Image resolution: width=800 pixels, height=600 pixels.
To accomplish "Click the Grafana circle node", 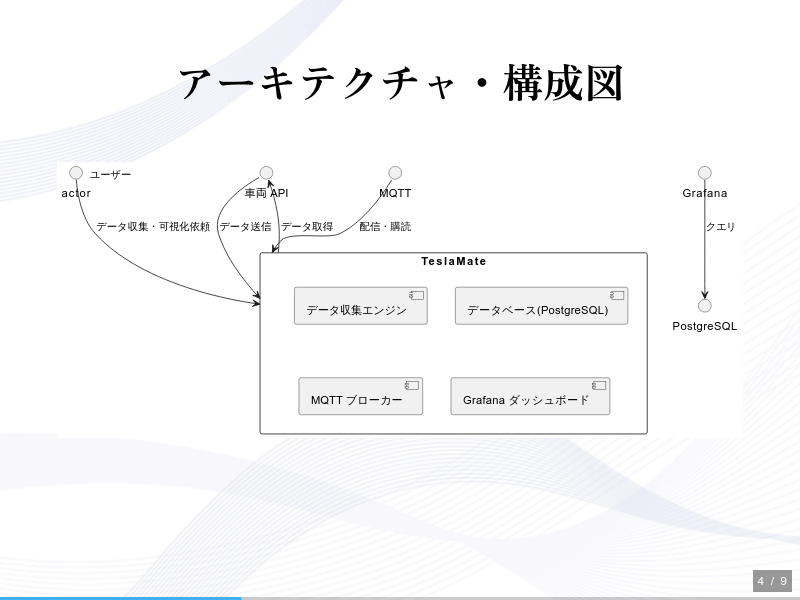I will click(705, 173).
